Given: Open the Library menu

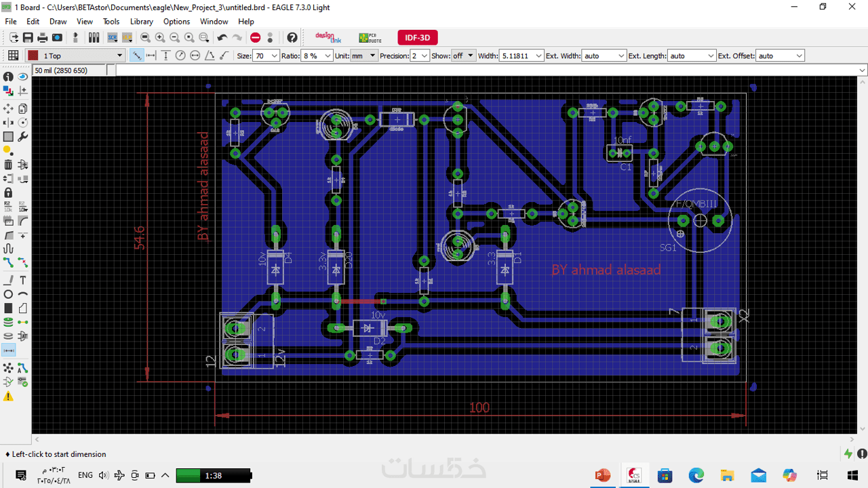Looking at the screenshot, I should click(141, 22).
